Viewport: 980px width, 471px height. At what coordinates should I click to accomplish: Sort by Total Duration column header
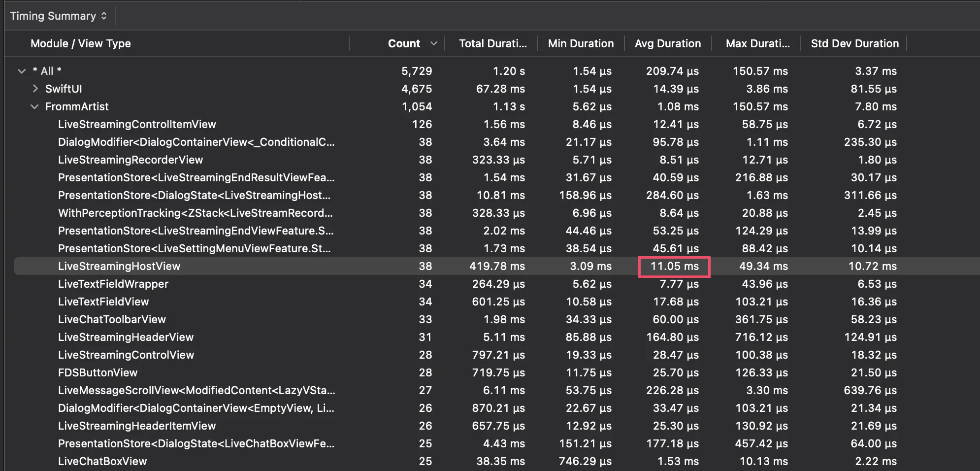coord(492,43)
